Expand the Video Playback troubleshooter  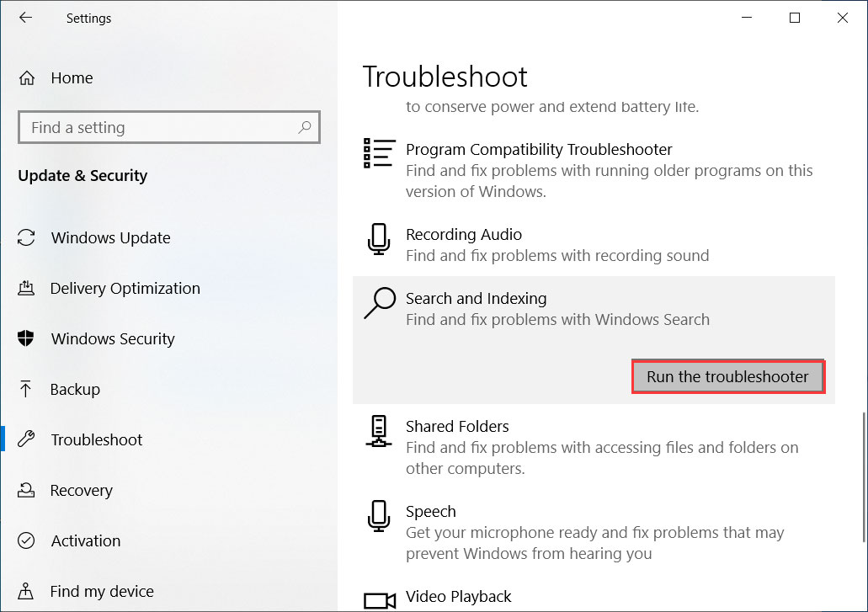[x=458, y=597]
